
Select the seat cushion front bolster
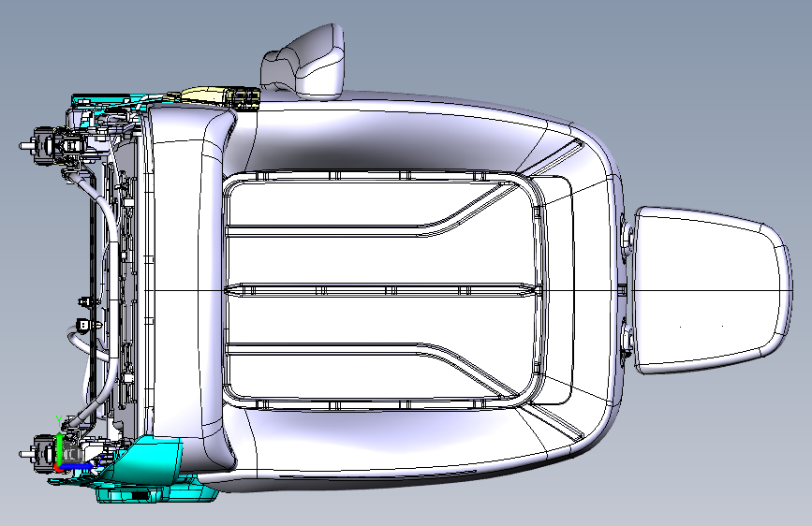pos(186,287)
